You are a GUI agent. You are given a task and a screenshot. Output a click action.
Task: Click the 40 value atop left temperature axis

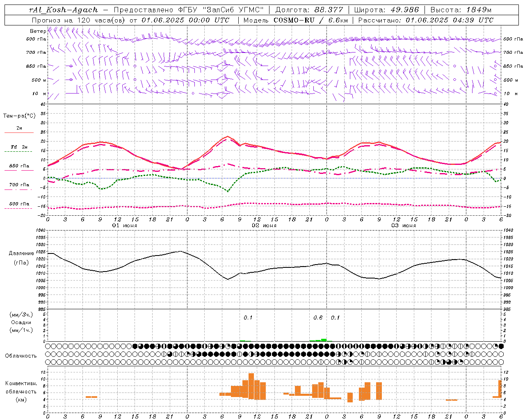[x=43, y=104]
